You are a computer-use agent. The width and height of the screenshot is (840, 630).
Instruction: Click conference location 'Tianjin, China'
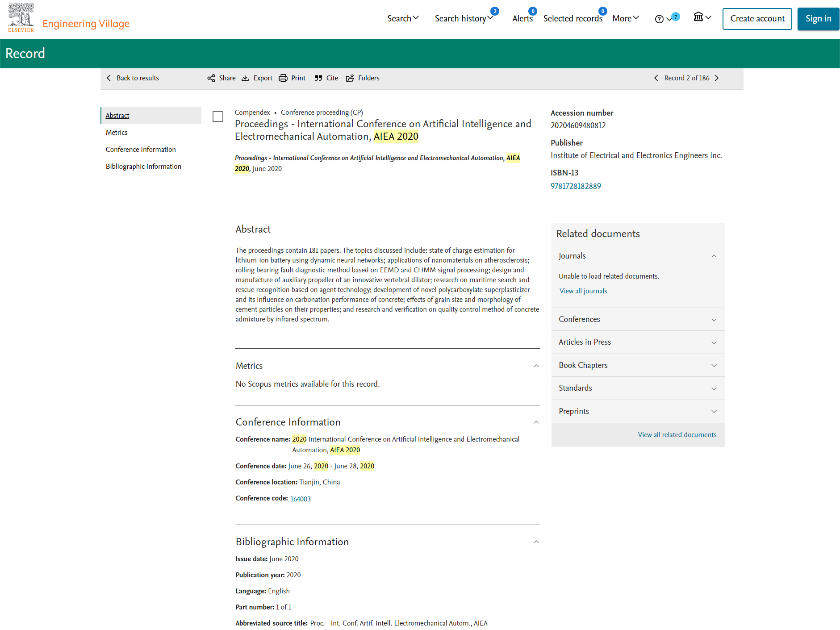click(x=320, y=482)
